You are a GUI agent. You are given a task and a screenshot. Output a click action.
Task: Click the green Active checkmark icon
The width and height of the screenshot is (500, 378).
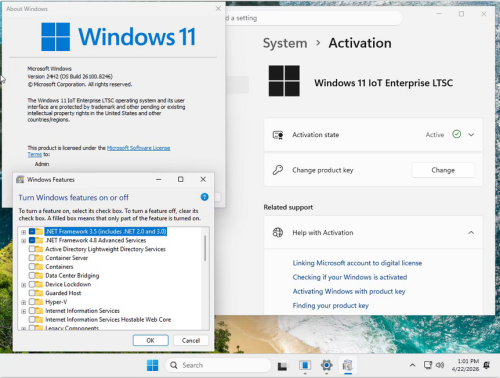click(x=457, y=134)
